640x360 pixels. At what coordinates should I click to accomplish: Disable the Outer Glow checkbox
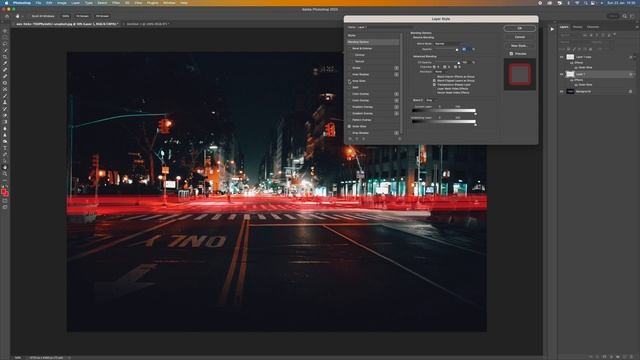[349, 127]
